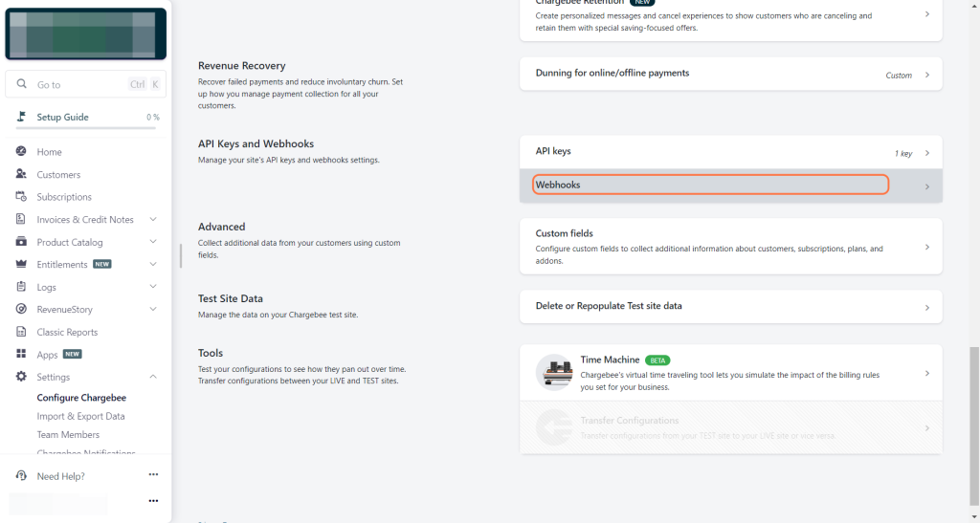Click the RevenueStory icon
Screen dimensions: 980x523
[x=21, y=310]
